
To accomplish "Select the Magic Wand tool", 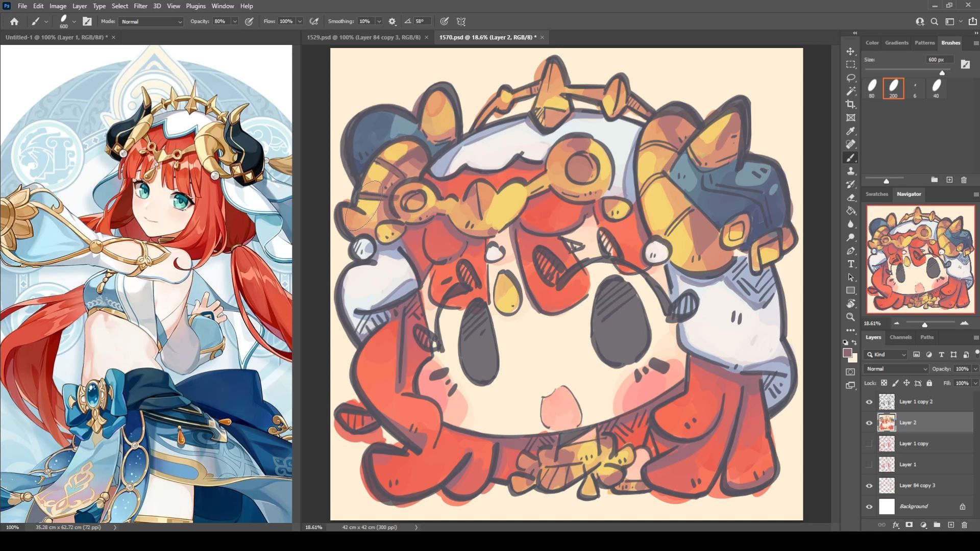I will point(850,91).
